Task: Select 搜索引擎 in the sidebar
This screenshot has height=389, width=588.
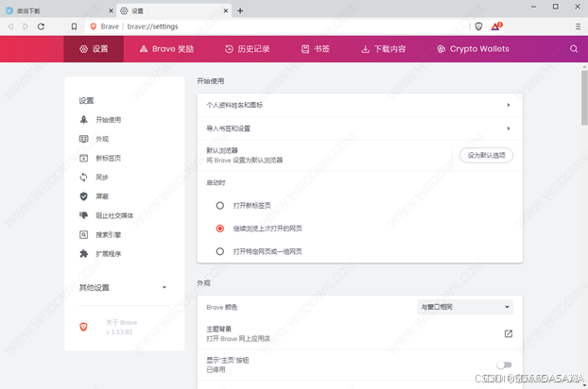Action: 100,235
